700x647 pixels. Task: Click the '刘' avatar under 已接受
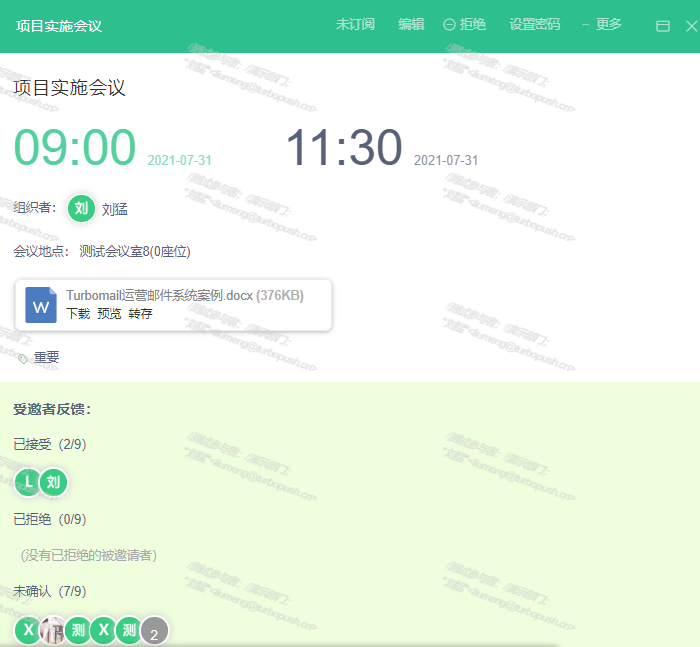point(53,482)
